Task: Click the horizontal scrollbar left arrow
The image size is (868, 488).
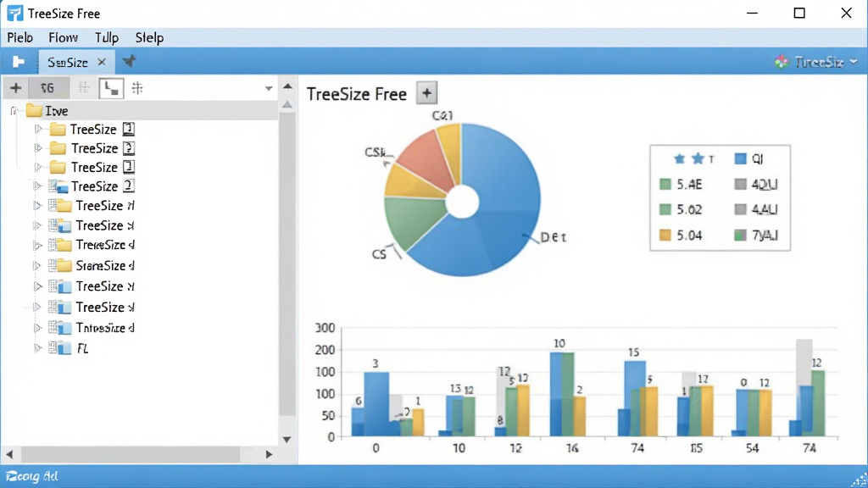Action: [x=9, y=454]
